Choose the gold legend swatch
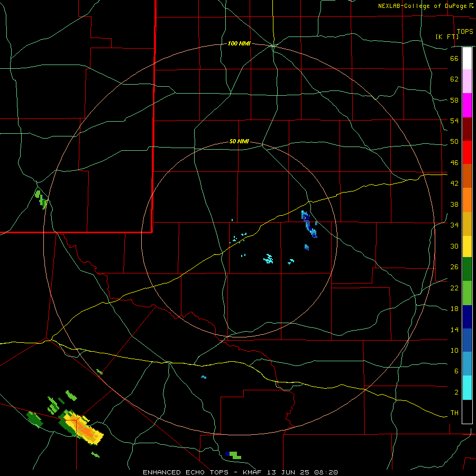This screenshot has height=476, width=476. (x=467, y=224)
